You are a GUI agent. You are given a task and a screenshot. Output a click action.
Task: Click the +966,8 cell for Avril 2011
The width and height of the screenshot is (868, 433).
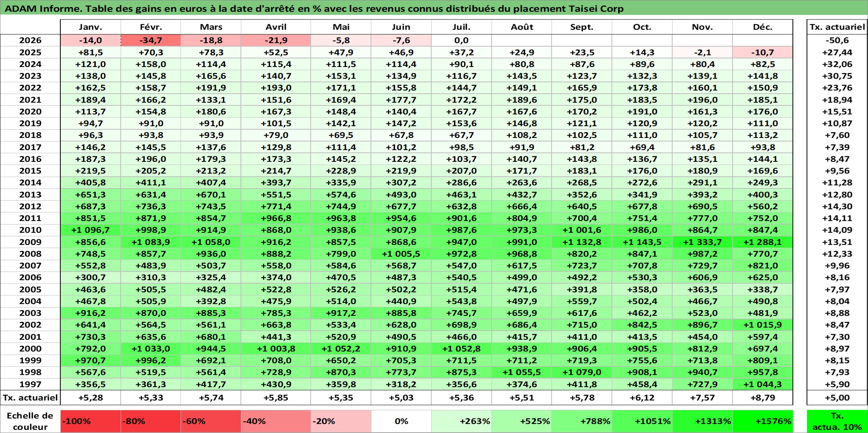tap(276, 218)
